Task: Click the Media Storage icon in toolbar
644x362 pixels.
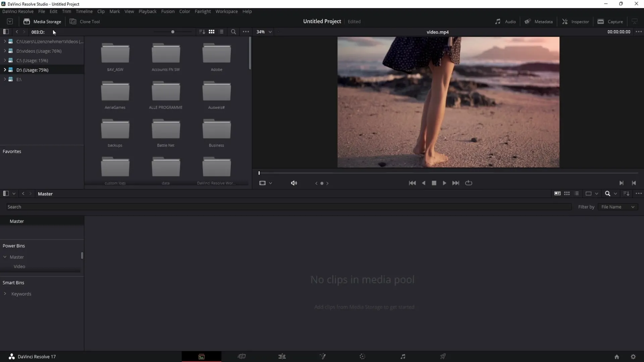Action: (26, 21)
